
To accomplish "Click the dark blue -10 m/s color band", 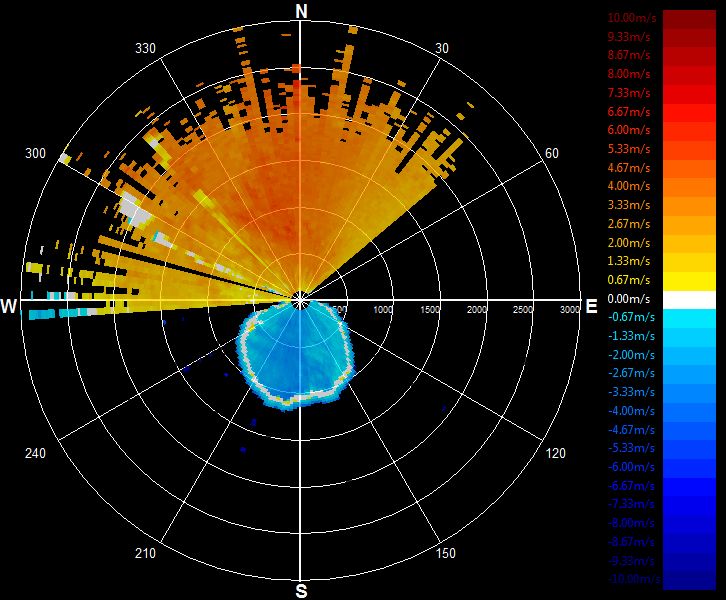I will coord(689,581).
